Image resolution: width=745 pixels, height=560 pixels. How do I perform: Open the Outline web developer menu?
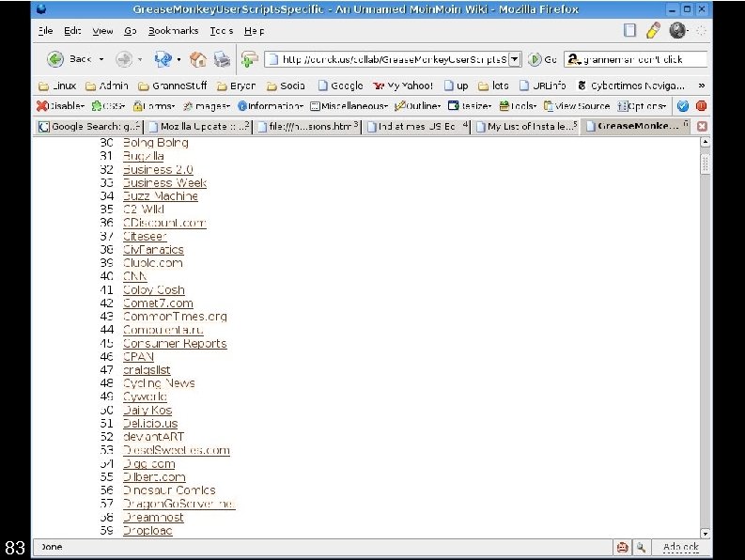418,106
